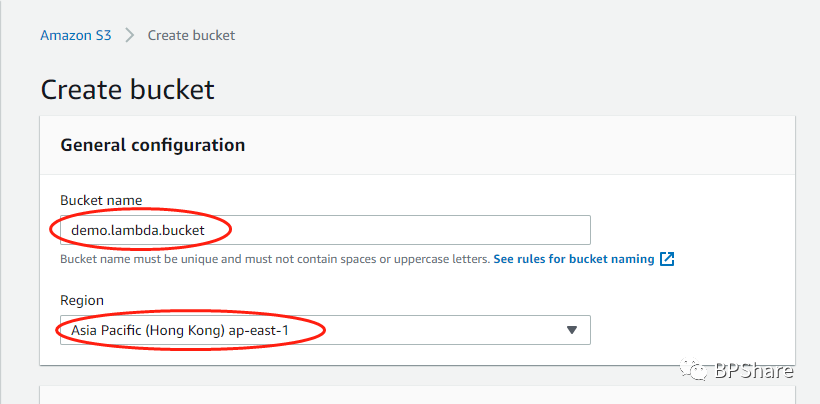Click the BPShare watermark text

754,371
